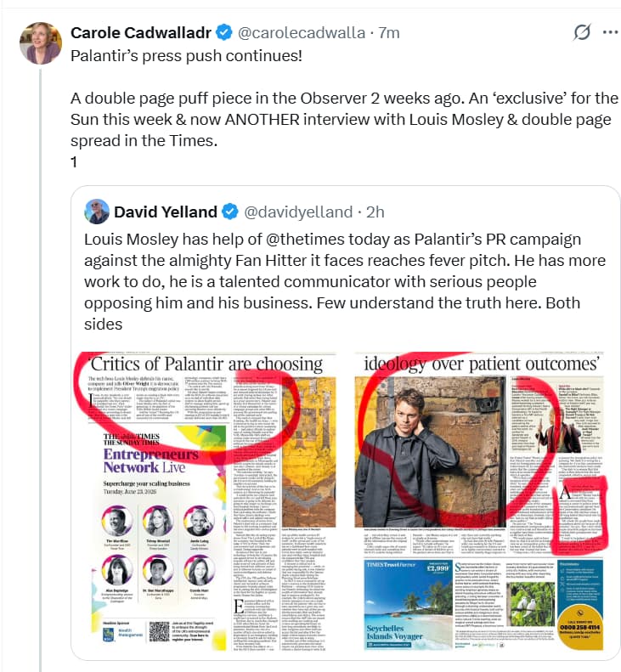Open the three-dot more options menu
The height and width of the screenshot is (672, 621).
point(610,33)
